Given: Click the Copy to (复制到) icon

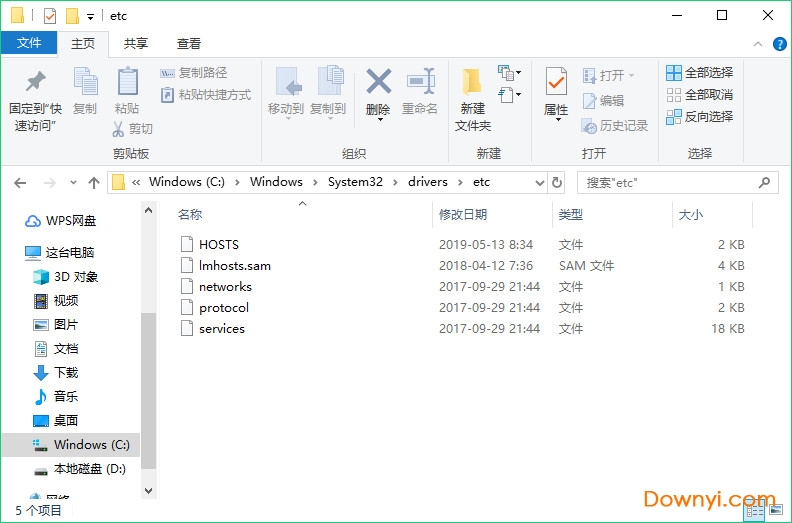Looking at the screenshot, I should click(330, 81).
